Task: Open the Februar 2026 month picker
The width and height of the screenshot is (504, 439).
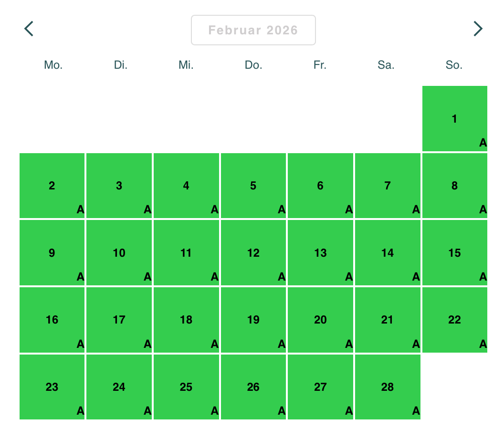Action: [x=253, y=30]
